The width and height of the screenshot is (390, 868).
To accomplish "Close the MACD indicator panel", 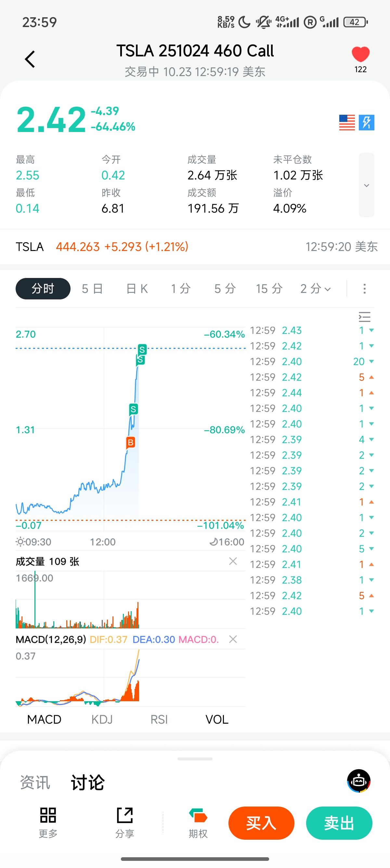I will point(233,639).
